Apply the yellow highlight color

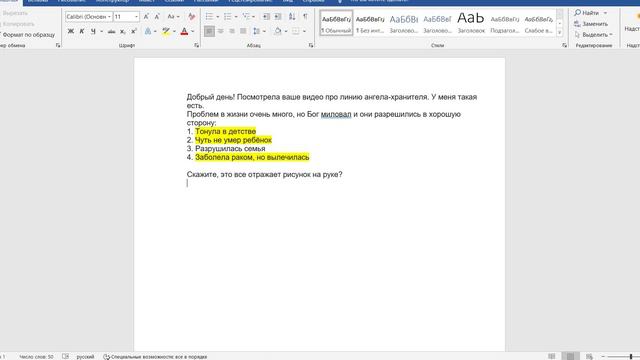166,31
